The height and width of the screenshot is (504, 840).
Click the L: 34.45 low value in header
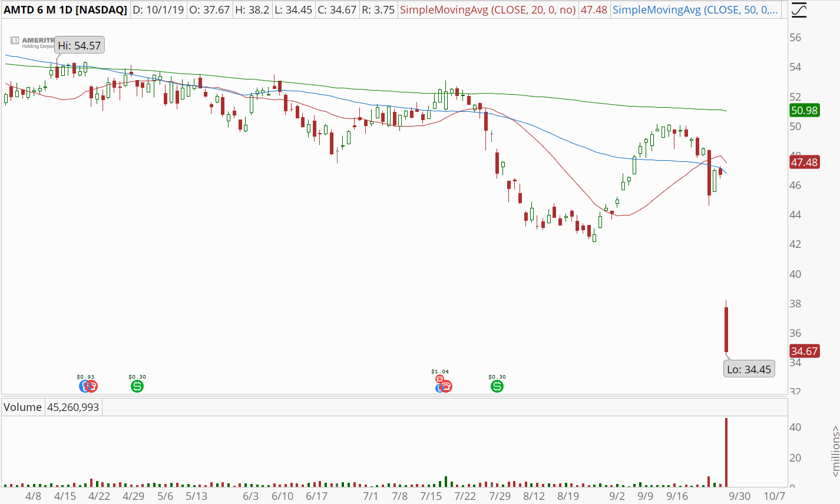[293, 10]
